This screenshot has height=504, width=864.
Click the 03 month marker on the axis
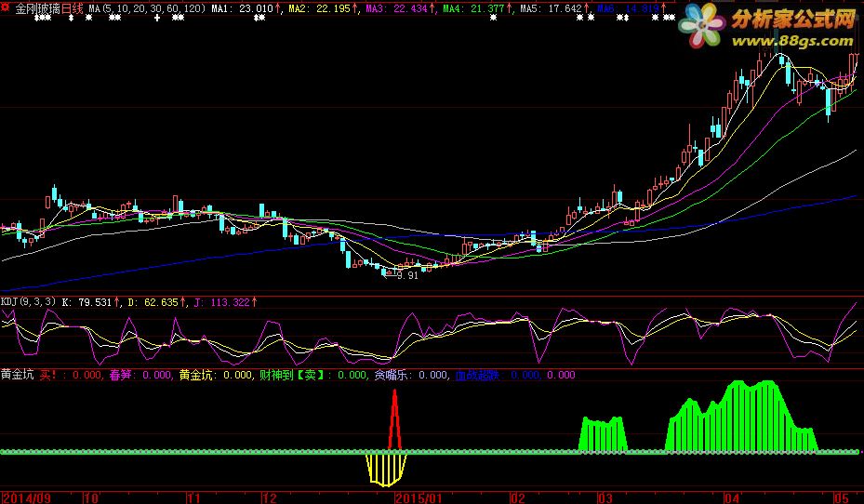point(605,497)
